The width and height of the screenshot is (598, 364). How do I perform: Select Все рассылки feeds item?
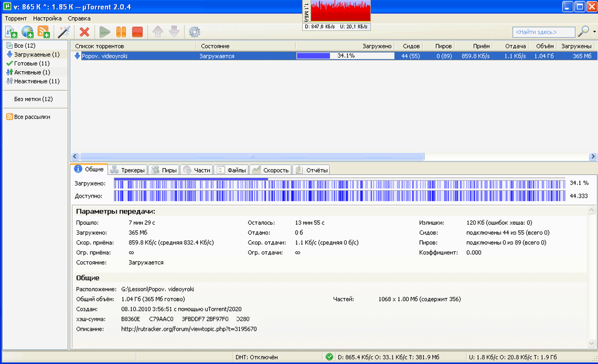[32, 117]
